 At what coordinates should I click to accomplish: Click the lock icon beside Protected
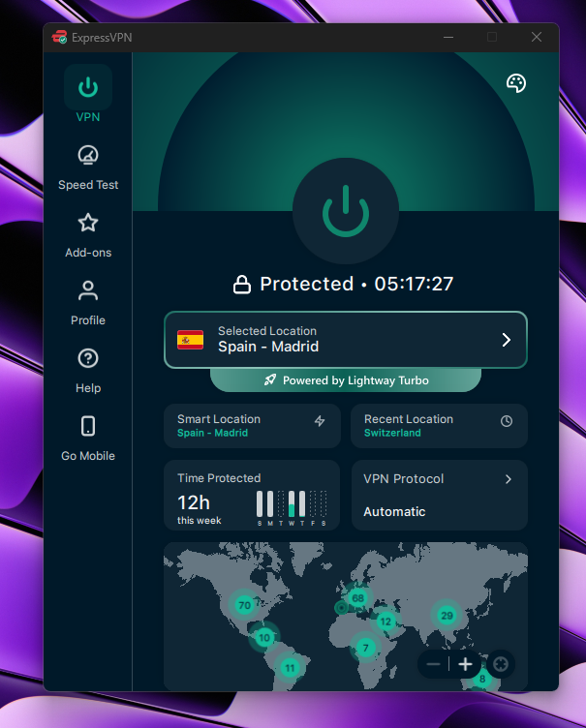point(241,285)
